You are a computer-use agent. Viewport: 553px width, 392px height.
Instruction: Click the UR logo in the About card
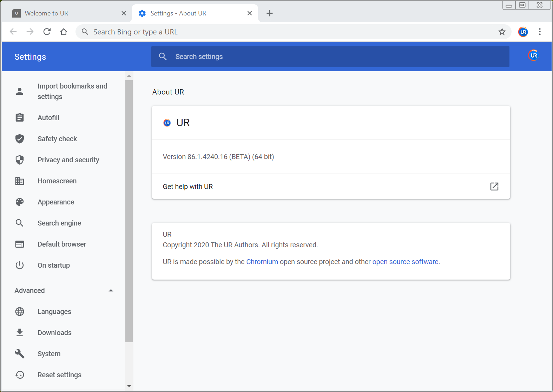point(167,123)
